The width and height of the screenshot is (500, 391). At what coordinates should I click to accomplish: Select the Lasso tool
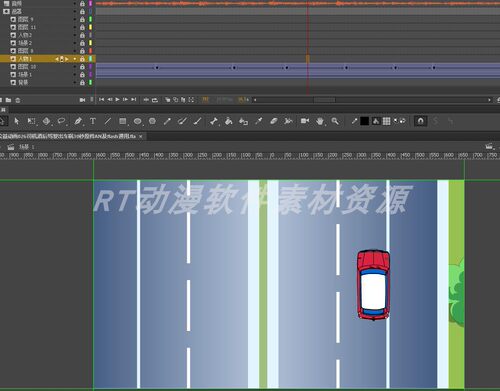pyautogui.click(x=61, y=121)
